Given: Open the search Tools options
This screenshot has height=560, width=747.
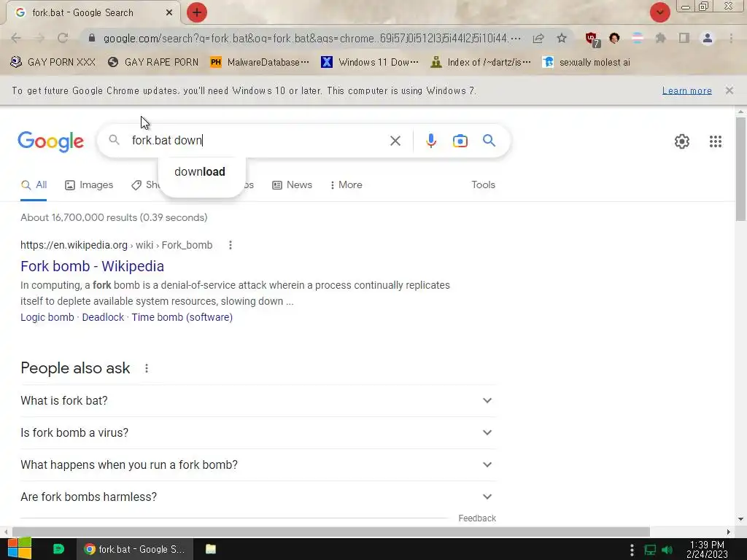Looking at the screenshot, I should [x=483, y=184].
